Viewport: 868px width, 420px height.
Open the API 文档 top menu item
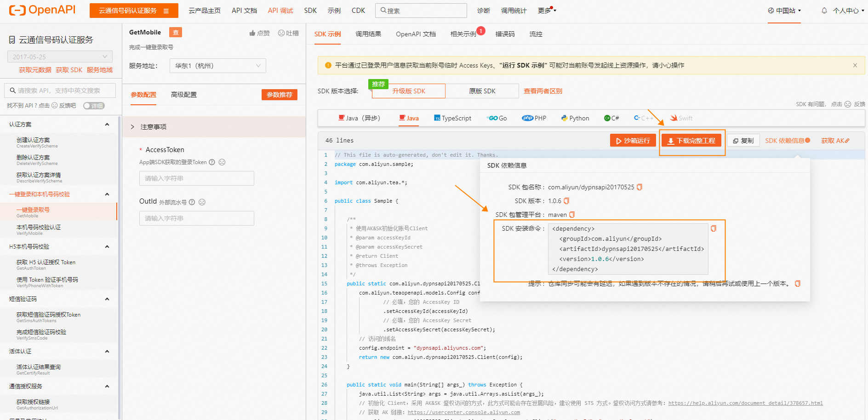pyautogui.click(x=244, y=11)
